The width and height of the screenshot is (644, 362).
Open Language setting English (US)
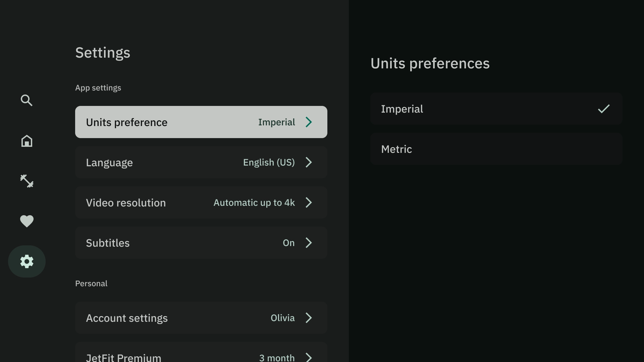[x=201, y=162]
